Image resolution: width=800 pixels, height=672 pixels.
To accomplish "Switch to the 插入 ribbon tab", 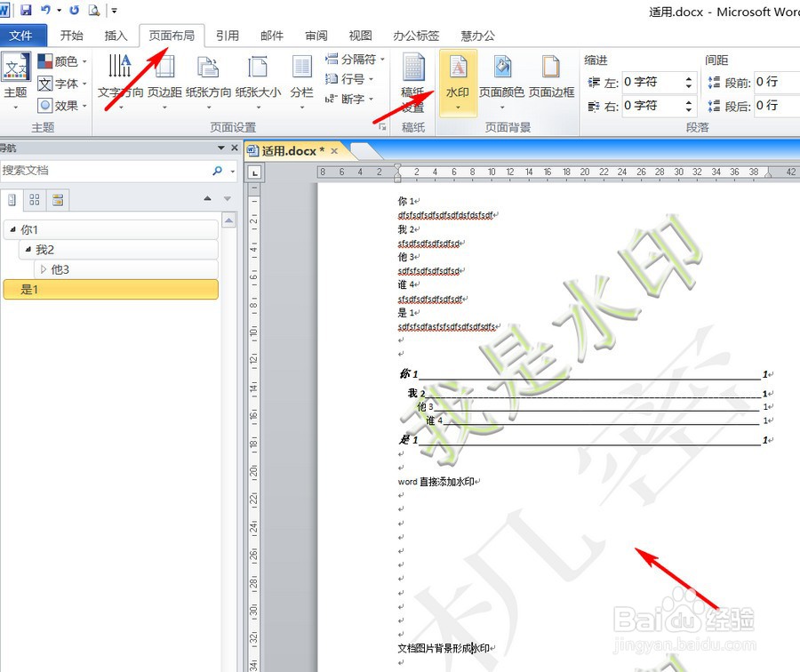I will (116, 36).
